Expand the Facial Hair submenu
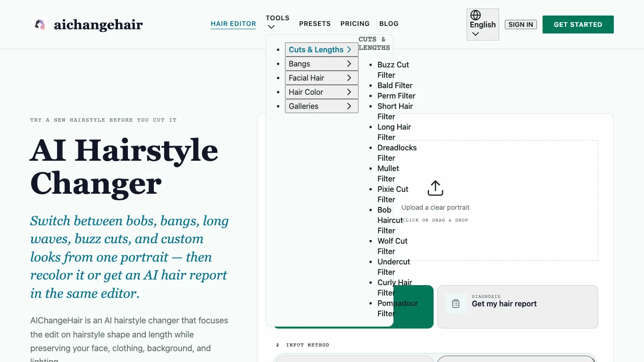Screen dimensions: 644x362 (322, 78)
